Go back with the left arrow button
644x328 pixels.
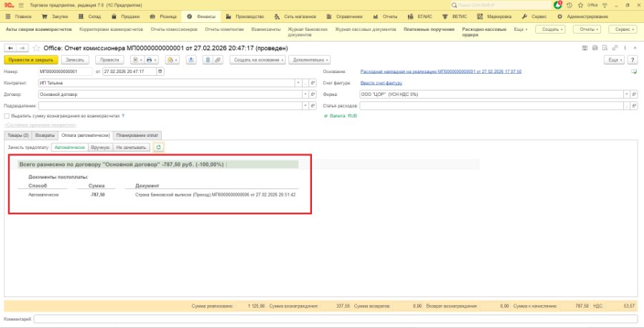11,49
